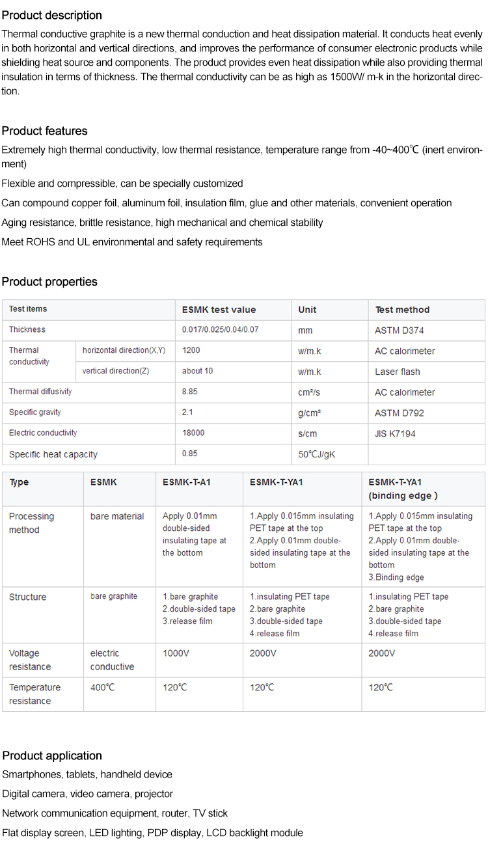This screenshot has height=868, width=488.
Task: Select the 400℃ temperature resistance cell
Action: (x=102, y=688)
